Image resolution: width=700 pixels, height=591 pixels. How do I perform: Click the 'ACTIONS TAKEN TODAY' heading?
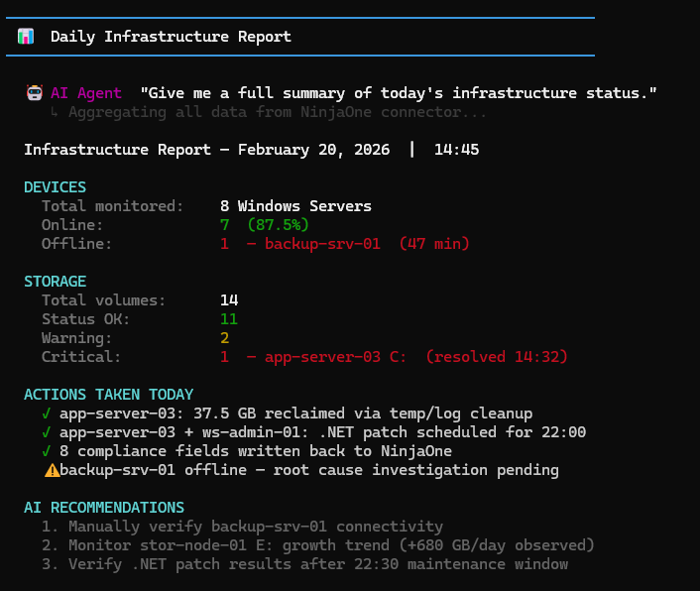tap(108, 395)
